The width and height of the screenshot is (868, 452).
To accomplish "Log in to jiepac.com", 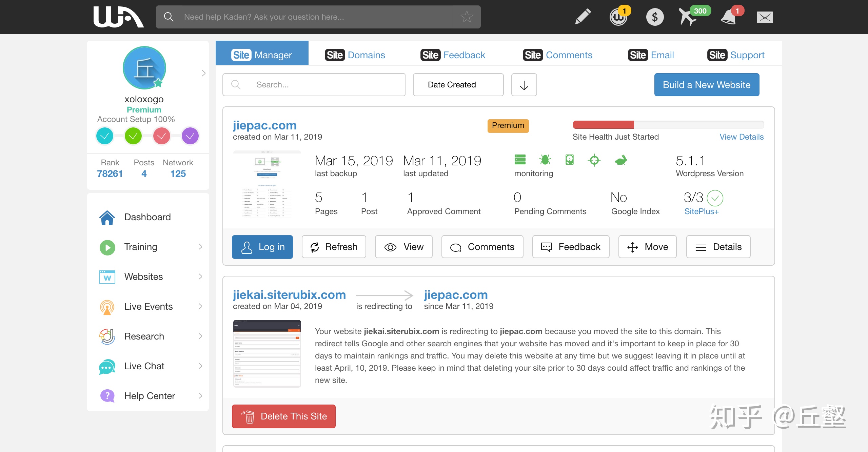I will [x=262, y=247].
